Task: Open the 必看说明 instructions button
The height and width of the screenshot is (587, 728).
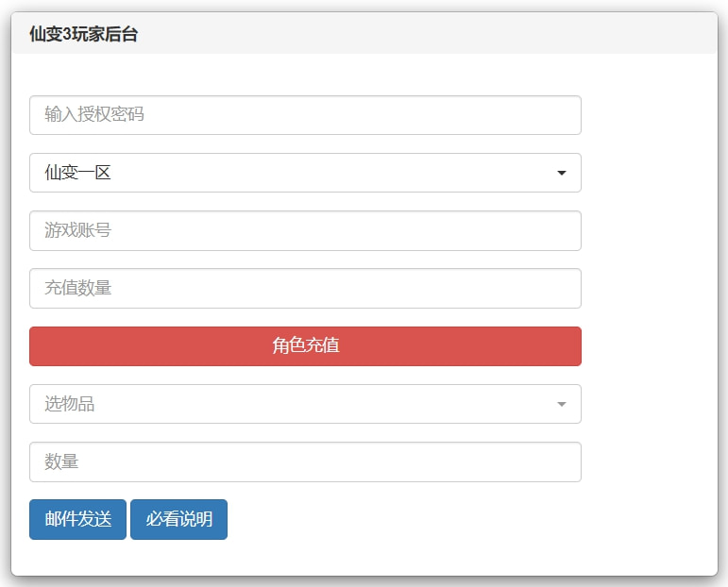Action: point(178,519)
